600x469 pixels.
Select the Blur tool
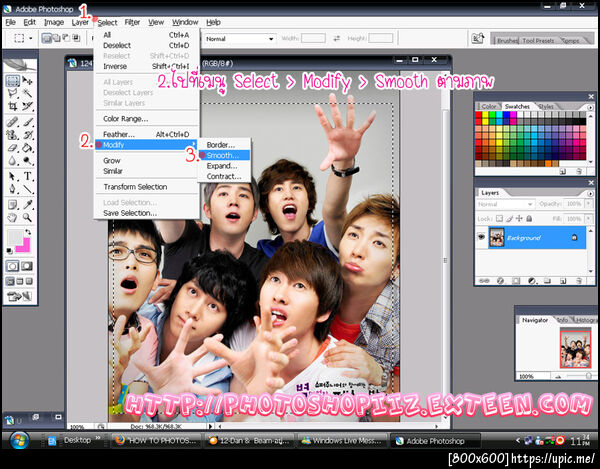(13, 161)
